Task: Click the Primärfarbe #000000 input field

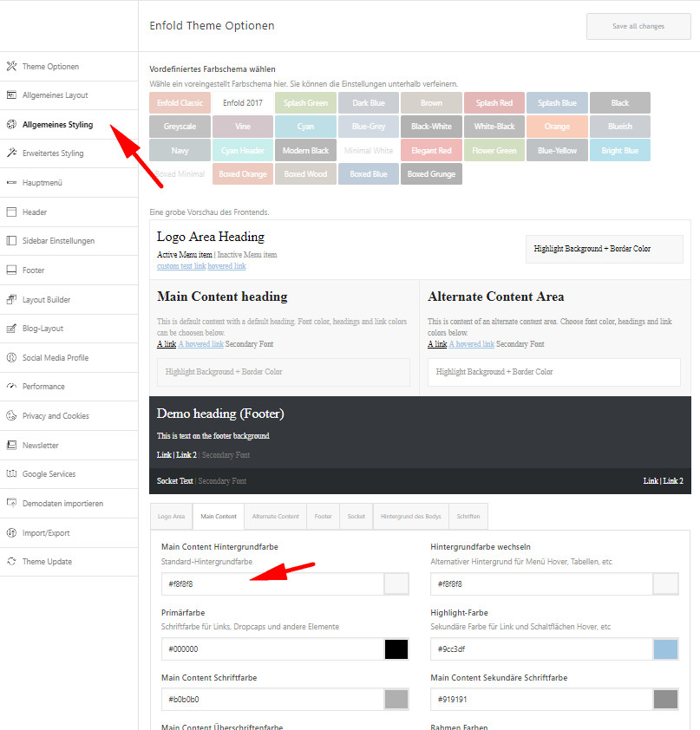Action: pos(272,649)
